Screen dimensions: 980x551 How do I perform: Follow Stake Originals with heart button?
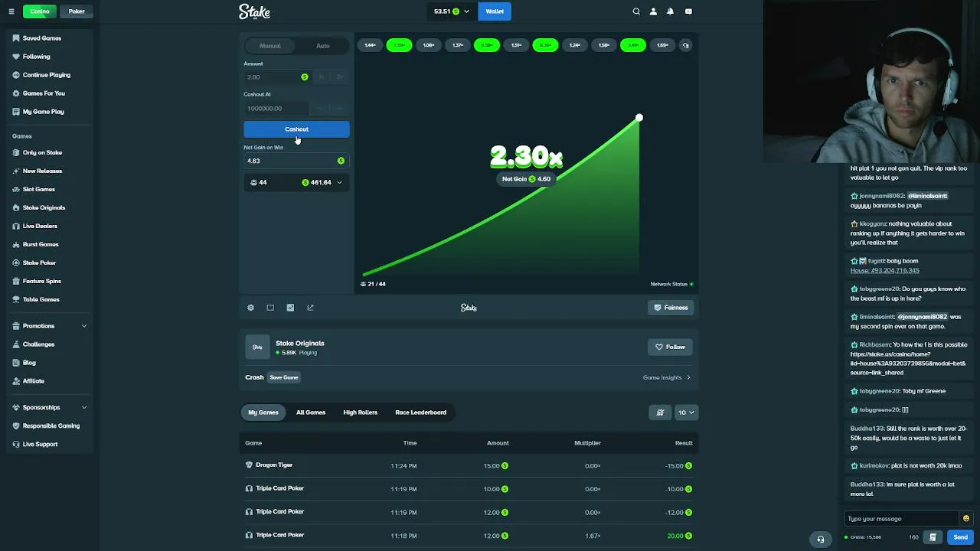click(670, 347)
